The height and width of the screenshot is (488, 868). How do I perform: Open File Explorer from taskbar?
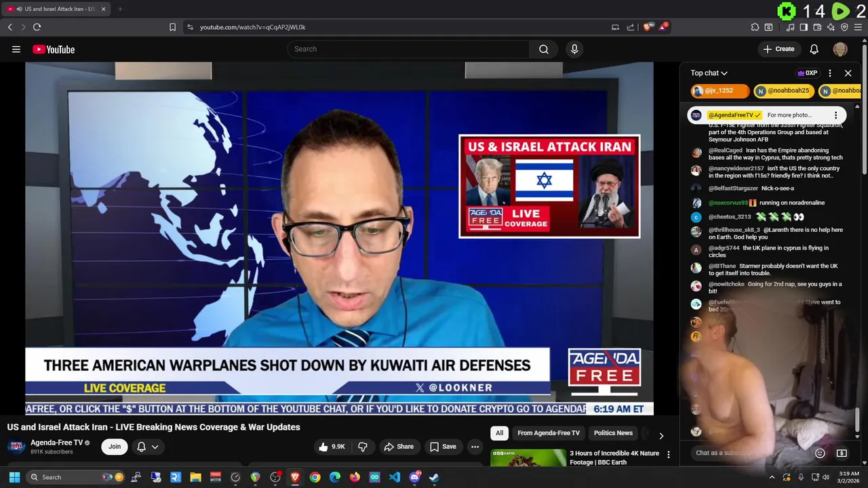point(195,477)
